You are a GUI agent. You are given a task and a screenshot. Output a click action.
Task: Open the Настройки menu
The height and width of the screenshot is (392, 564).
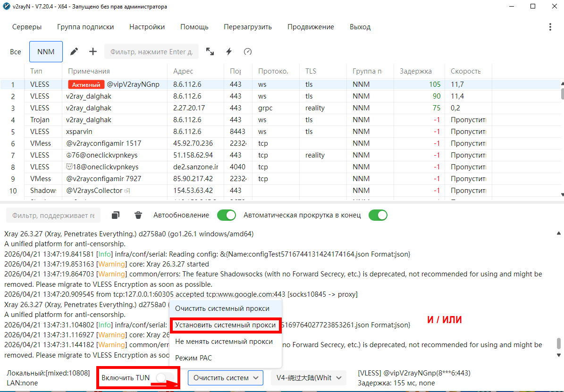(x=147, y=27)
